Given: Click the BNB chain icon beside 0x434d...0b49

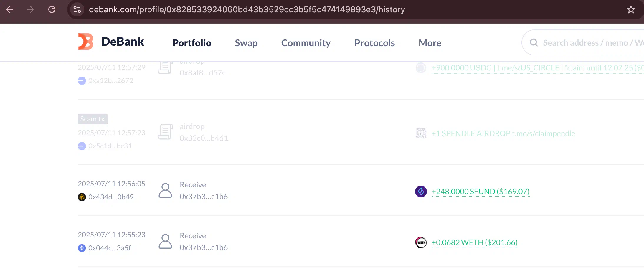Looking at the screenshot, I should [x=82, y=197].
